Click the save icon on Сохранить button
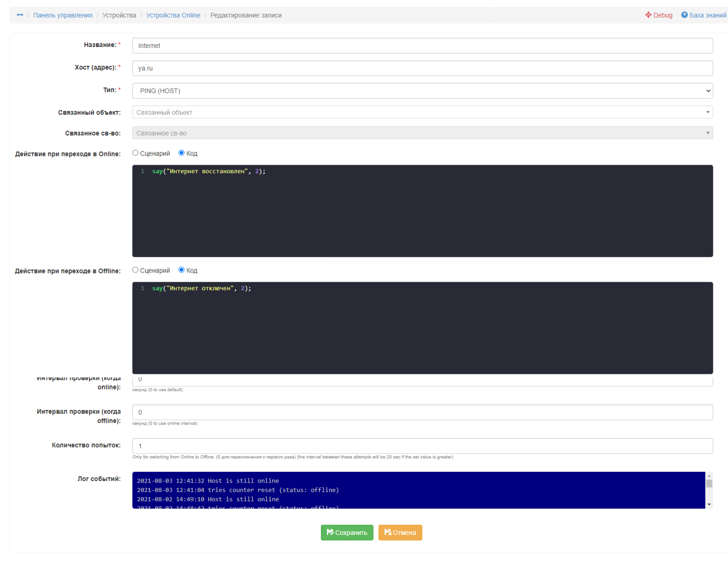This screenshot has height=563, width=728. [x=330, y=532]
